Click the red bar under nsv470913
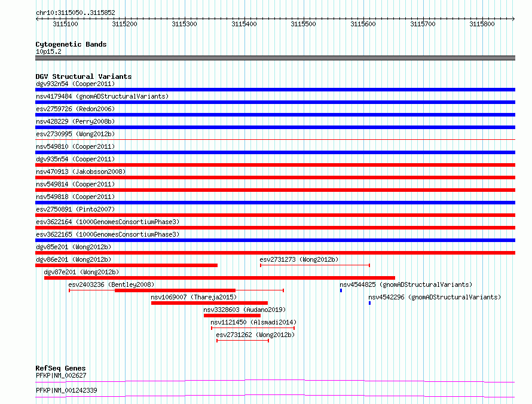Viewport: 532px width, 404px height. click(275, 177)
